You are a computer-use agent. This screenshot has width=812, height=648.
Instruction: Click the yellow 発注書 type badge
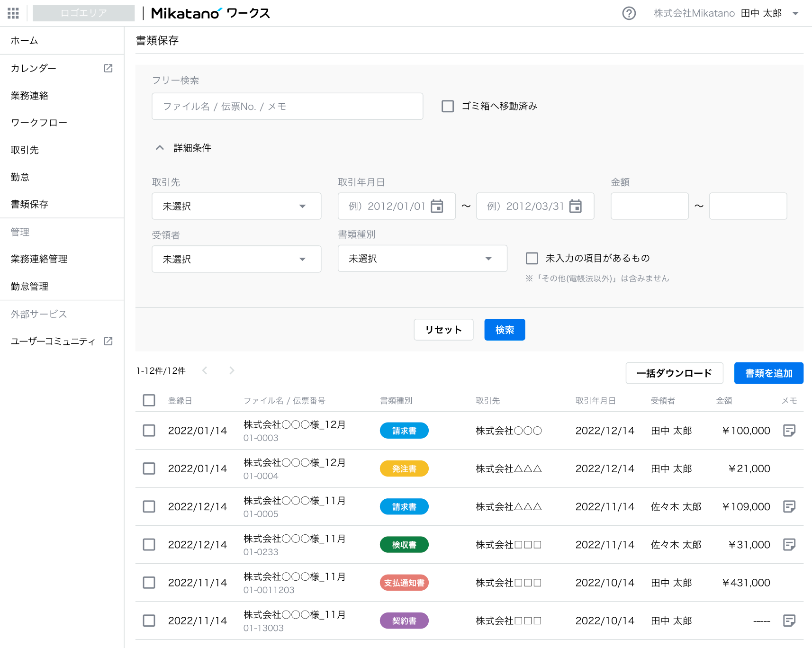click(x=404, y=469)
